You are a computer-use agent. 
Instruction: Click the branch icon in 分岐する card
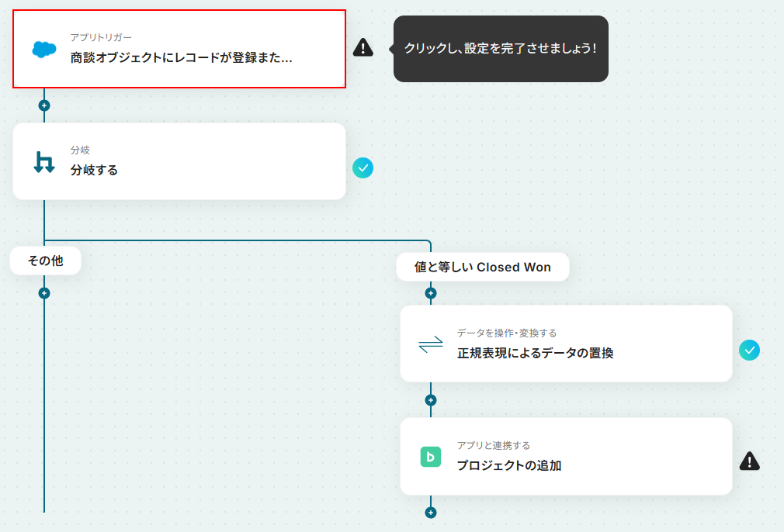click(44, 162)
